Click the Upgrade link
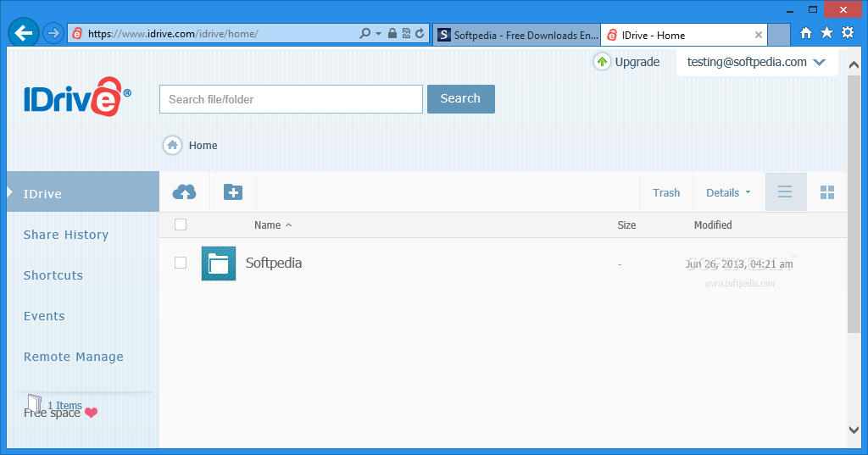868x455 pixels. (637, 62)
